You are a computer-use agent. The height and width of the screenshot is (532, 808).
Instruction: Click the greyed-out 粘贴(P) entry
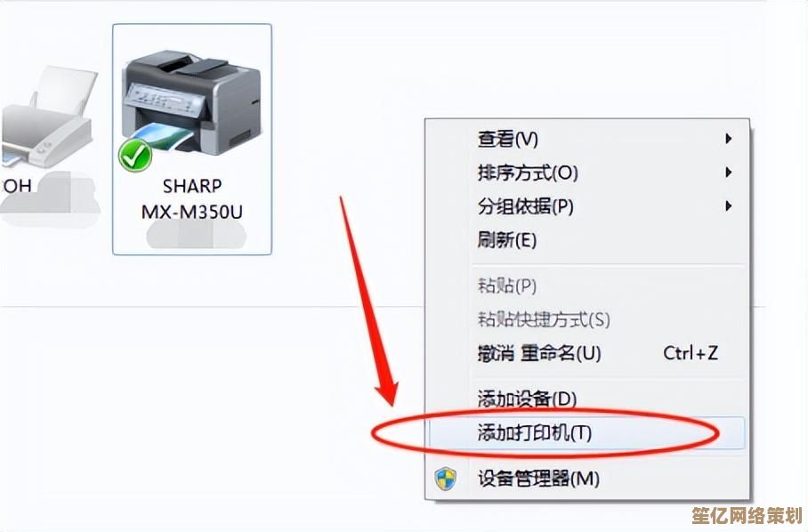[587, 286]
